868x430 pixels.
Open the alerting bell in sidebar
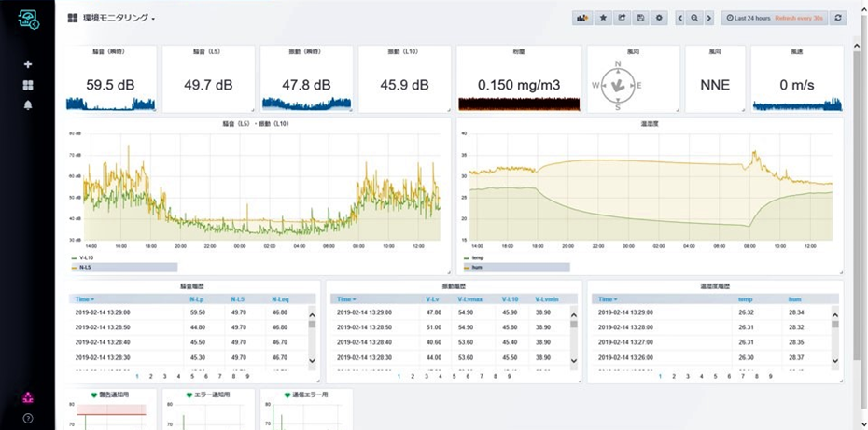tap(28, 104)
